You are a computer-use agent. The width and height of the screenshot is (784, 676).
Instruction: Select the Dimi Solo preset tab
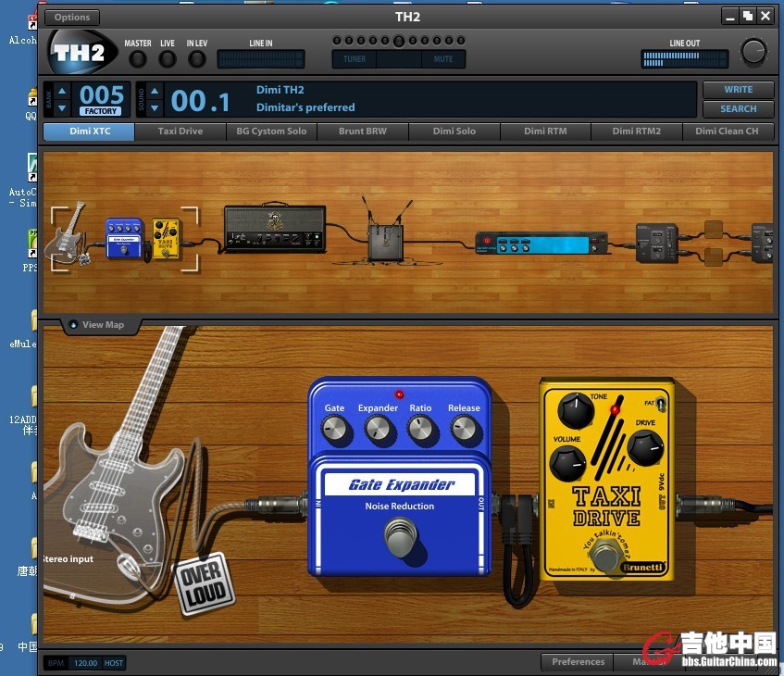coord(454,131)
